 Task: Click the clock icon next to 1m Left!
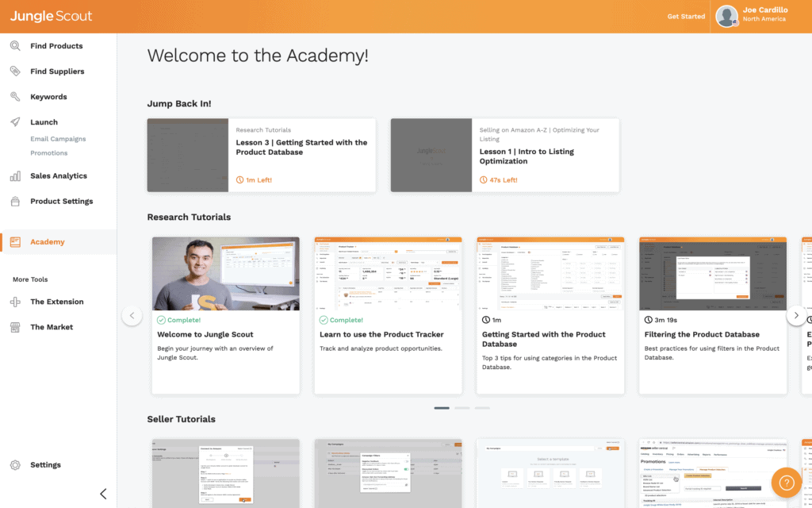[239, 180]
